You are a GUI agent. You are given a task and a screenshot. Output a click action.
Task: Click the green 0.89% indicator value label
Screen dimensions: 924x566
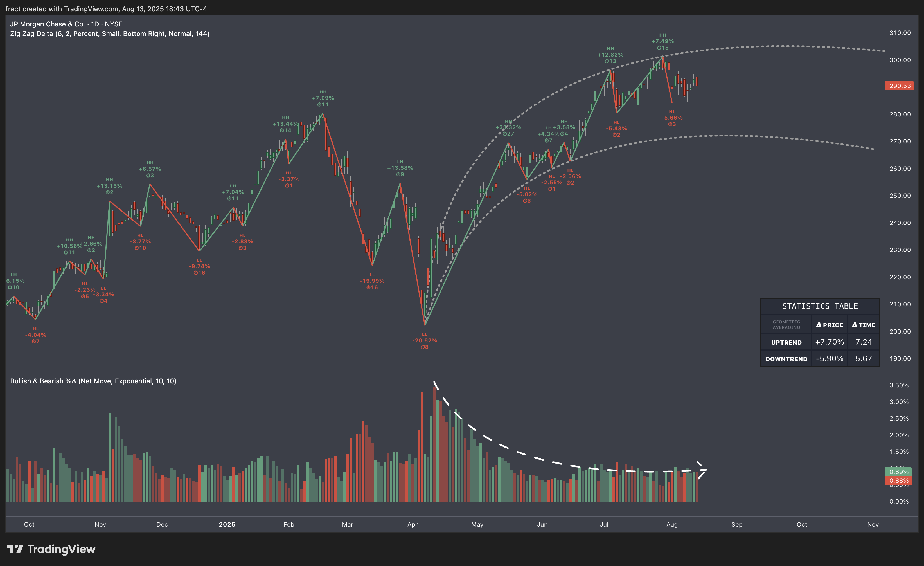[898, 472]
